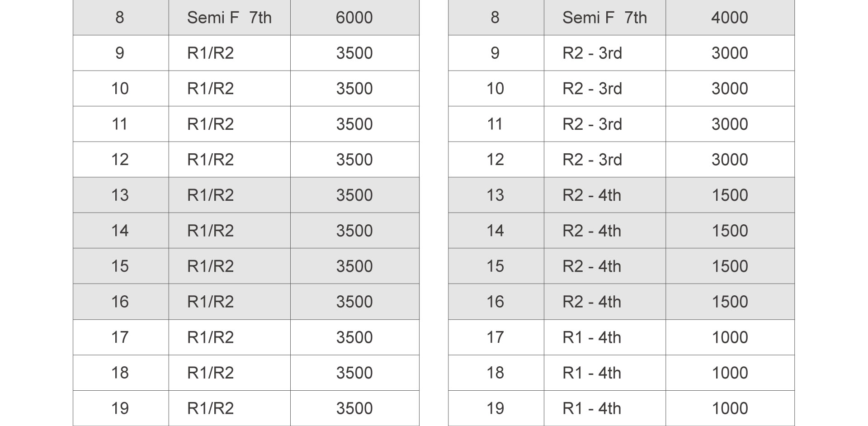Click the 3000 value in right row 12

(x=730, y=160)
